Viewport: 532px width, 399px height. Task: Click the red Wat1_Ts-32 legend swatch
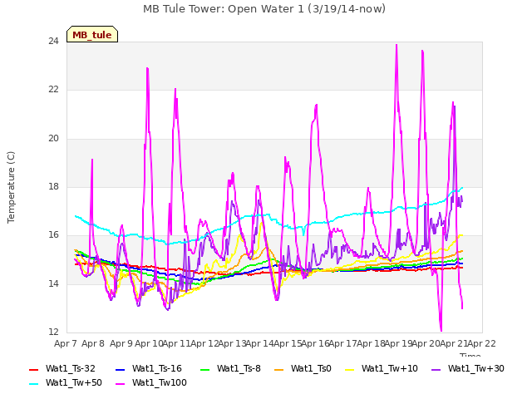click(34, 369)
